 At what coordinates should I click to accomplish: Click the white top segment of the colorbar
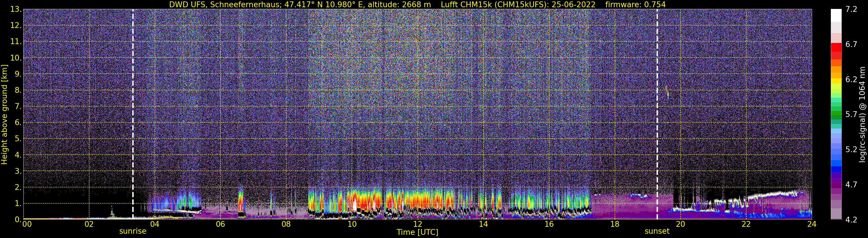(836, 16)
